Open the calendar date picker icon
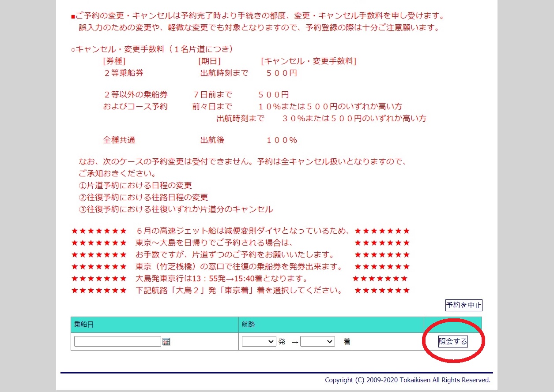 166,342
